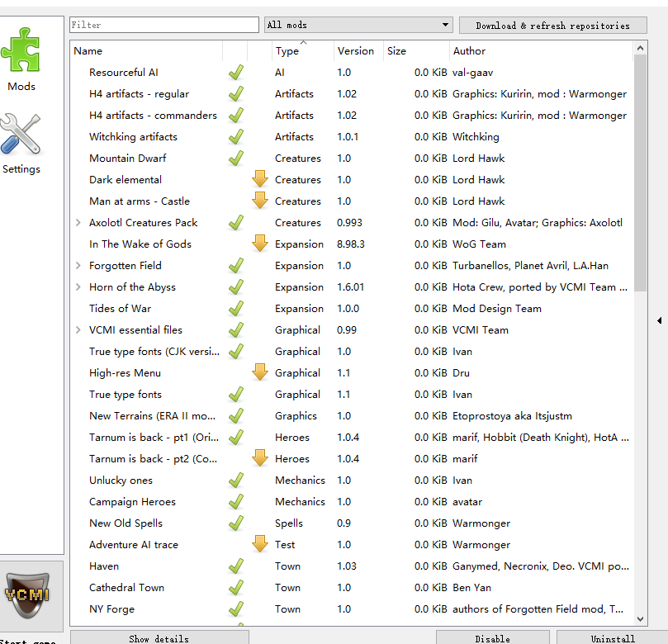Image resolution: width=668 pixels, height=644 pixels.
Task: Click green checkmark beside H4 artifacts - commanders
Action: pos(236,116)
